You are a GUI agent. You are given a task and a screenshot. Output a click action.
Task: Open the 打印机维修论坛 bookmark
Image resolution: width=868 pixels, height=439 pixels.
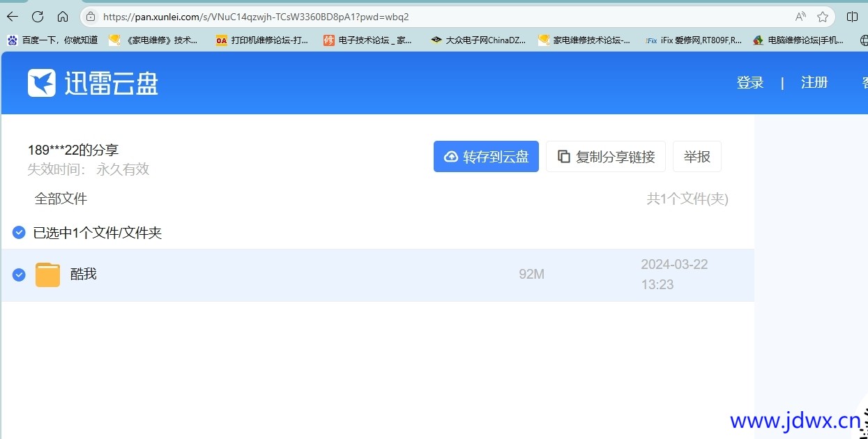262,40
